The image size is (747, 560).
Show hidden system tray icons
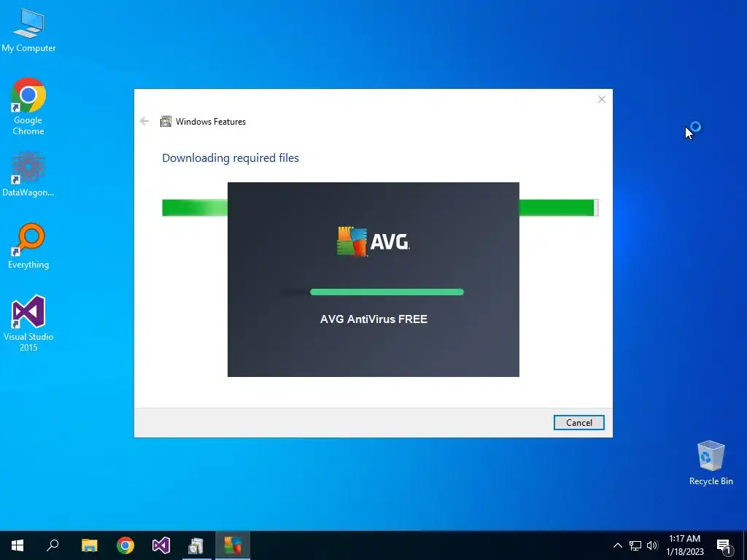pyautogui.click(x=617, y=545)
